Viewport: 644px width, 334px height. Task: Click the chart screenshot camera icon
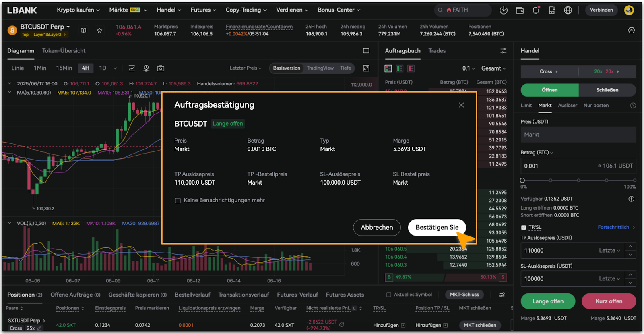pos(161,68)
